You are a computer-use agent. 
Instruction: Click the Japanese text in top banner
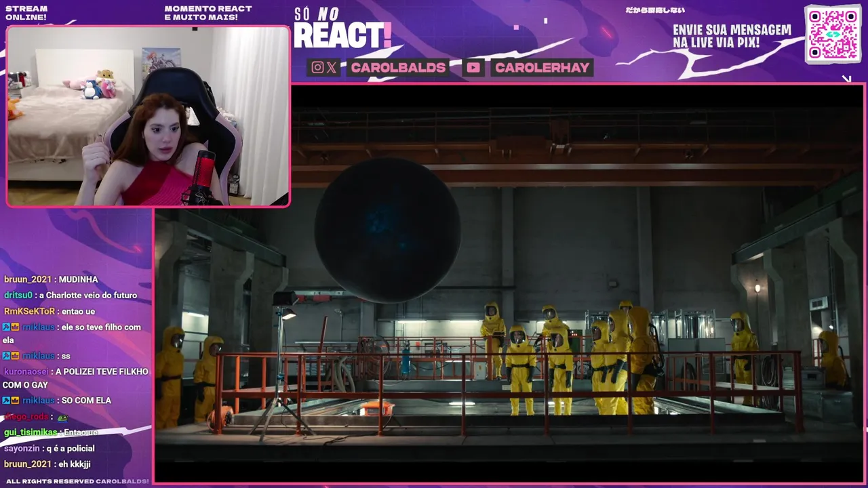click(x=654, y=10)
